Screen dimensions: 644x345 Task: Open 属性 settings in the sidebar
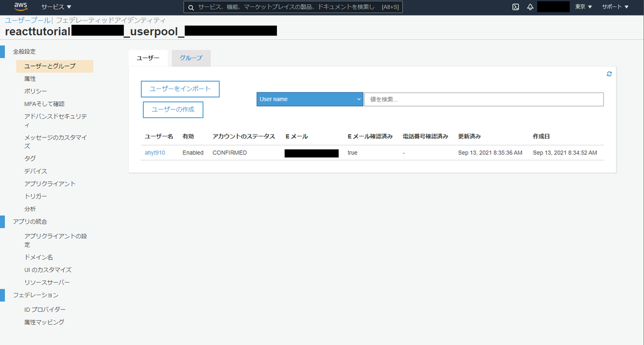click(x=30, y=79)
